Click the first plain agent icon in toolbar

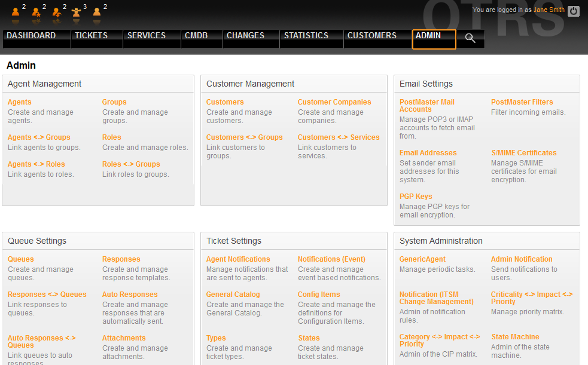(16, 11)
